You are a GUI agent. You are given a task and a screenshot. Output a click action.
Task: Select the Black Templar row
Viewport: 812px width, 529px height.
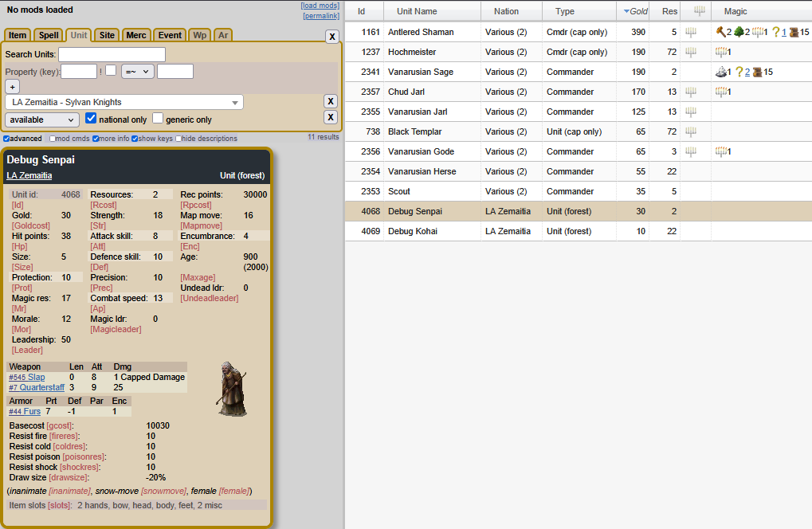(x=579, y=131)
